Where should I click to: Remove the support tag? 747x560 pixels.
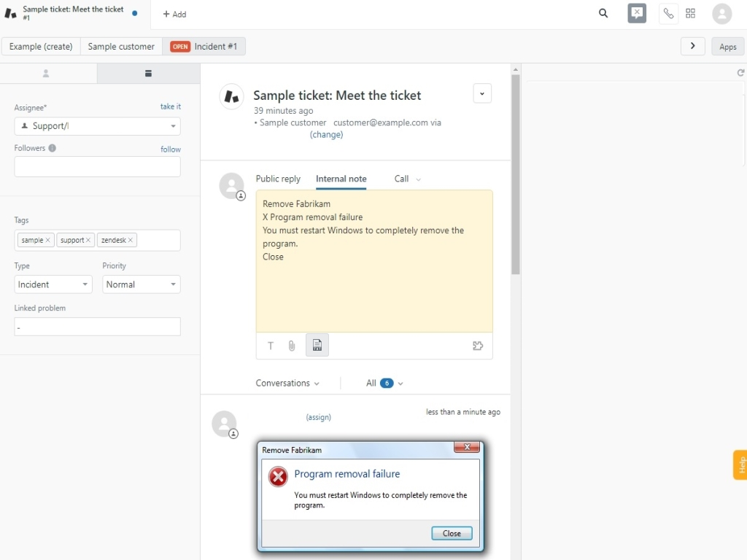88,240
